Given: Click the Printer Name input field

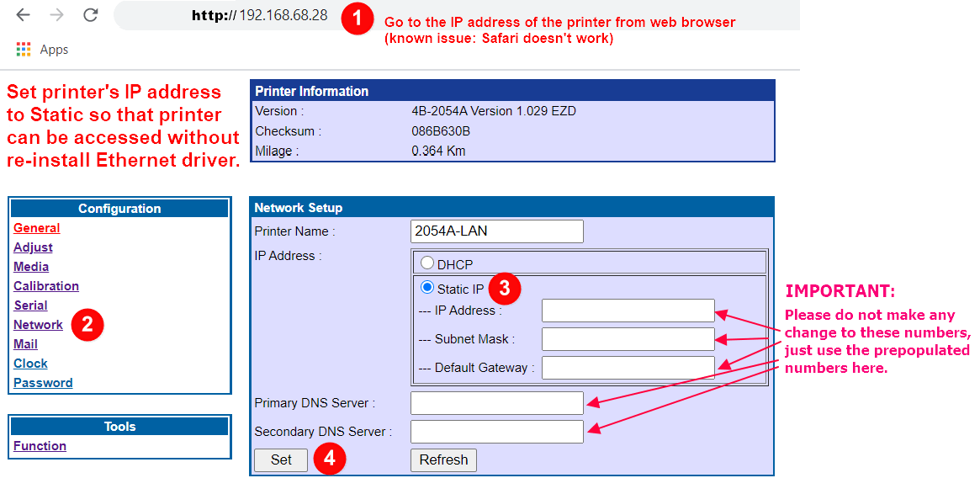Looking at the screenshot, I should (496, 231).
